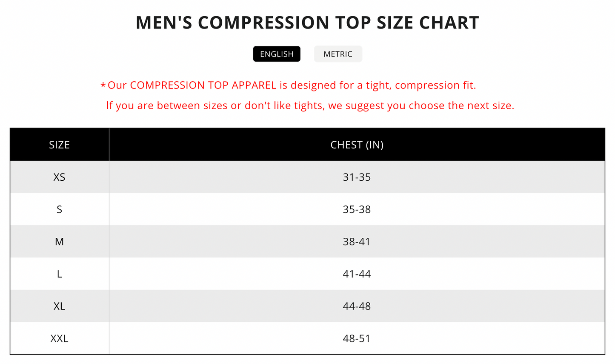The height and width of the screenshot is (364, 615).
Task: Select the L size cell
Action: [59, 274]
